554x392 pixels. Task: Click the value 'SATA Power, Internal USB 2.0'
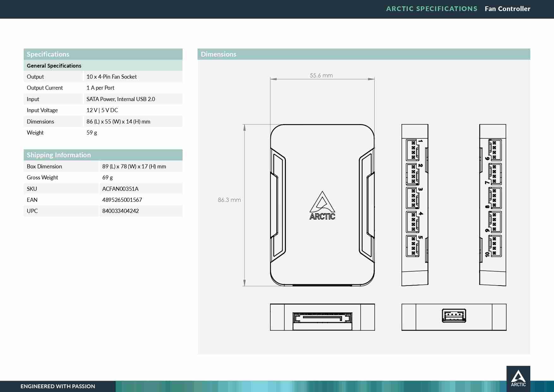click(121, 99)
